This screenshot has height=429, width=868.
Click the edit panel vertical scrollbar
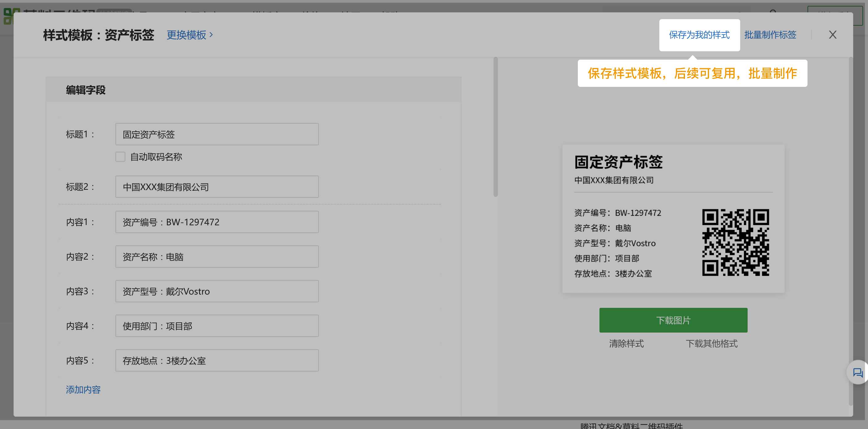coord(495,127)
